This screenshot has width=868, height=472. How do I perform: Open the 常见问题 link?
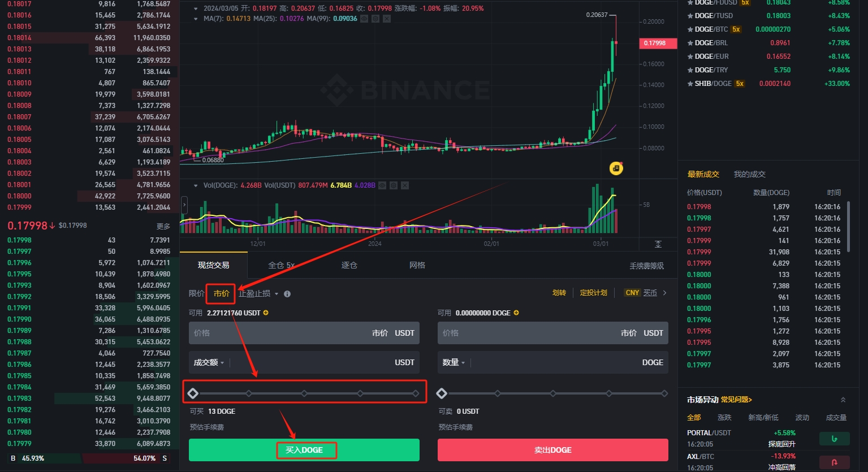(x=736, y=400)
